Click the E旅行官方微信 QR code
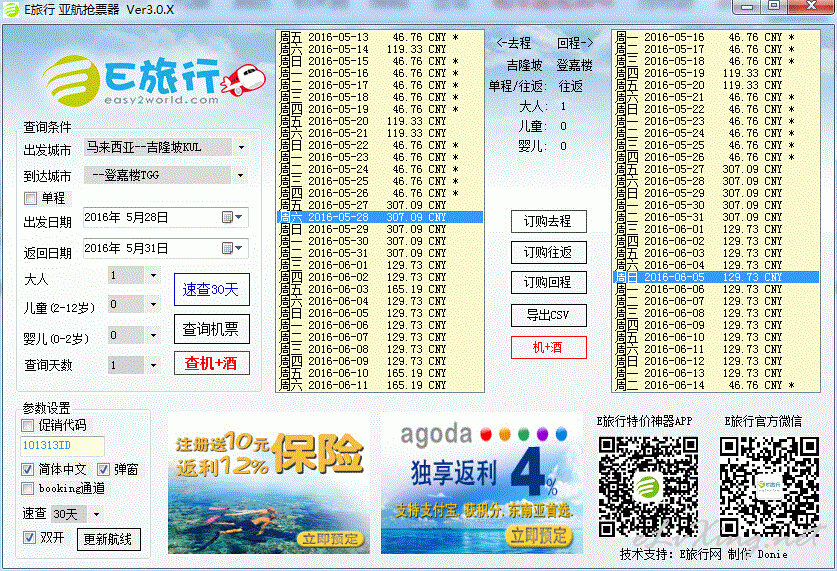 (x=769, y=487)
